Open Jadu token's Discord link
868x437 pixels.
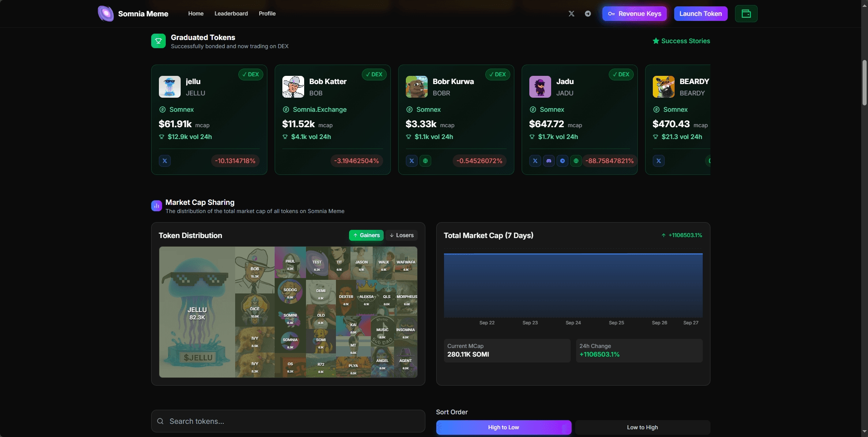tap(549, 161)
